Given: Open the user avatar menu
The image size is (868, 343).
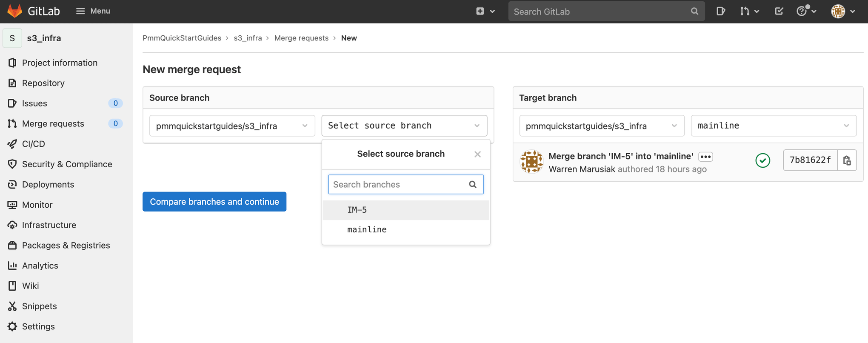Looking at the screenshot, I should tap(842, 11).
